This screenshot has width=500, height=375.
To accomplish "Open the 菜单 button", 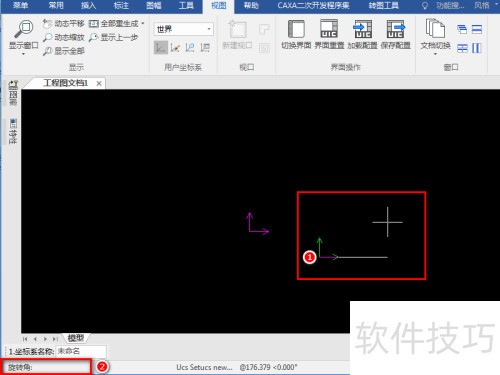I will coord(20,6).
